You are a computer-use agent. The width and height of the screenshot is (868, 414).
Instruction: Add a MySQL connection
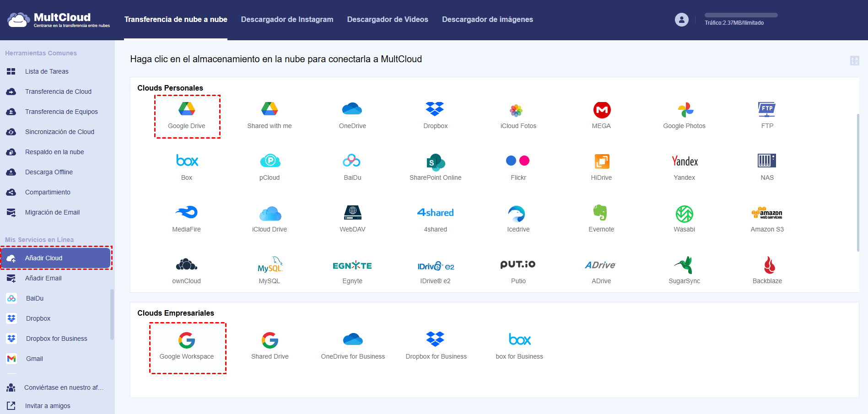coord(270,271)
